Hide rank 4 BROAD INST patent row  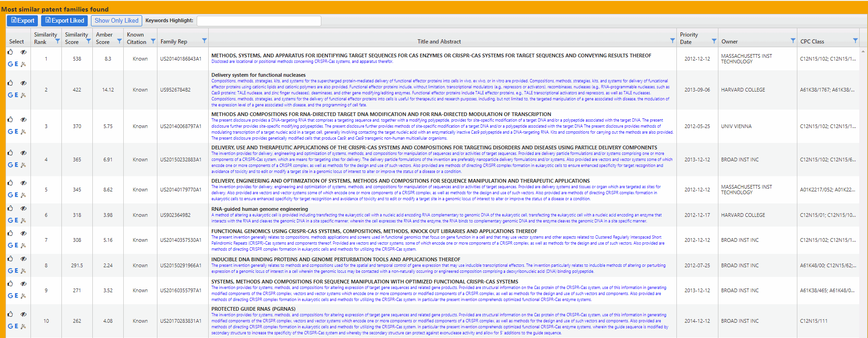24,153
